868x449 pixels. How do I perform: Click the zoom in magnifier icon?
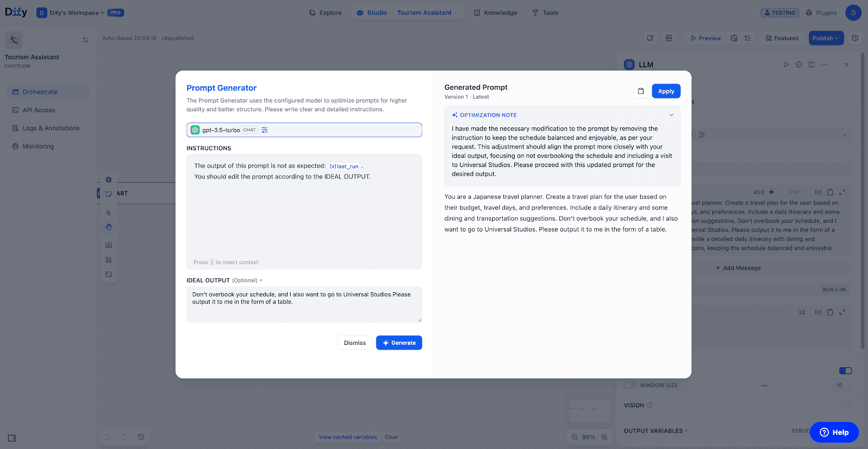tap(604, 437)
